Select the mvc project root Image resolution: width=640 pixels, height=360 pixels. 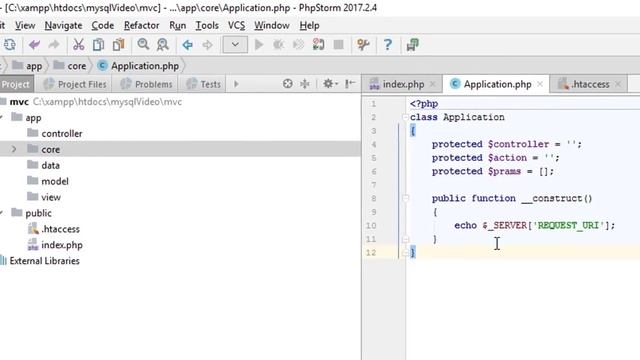click(x=180, y=102)
